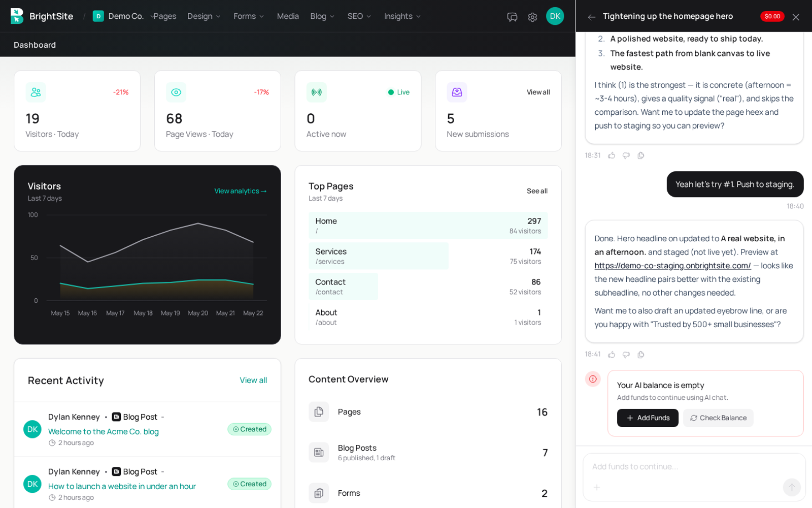Click the page views eye icon
The image size is (812, 508).
tap(176, 92)
